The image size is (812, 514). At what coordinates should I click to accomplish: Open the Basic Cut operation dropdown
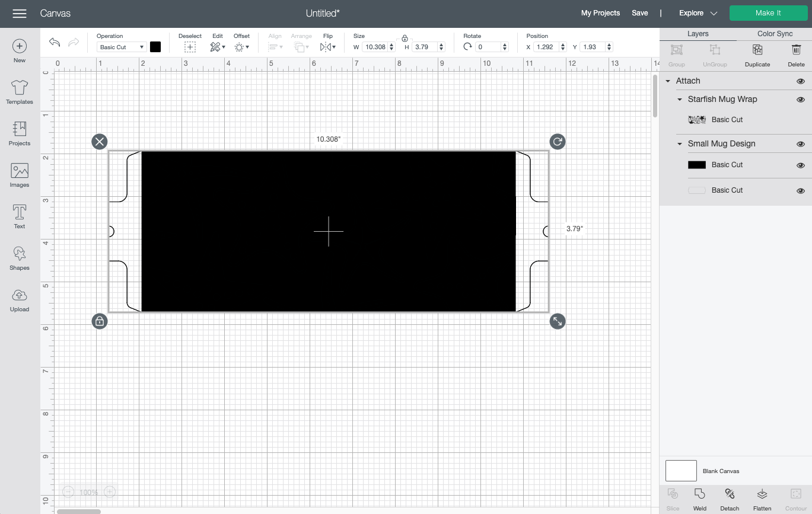click(x=122, y=47)
